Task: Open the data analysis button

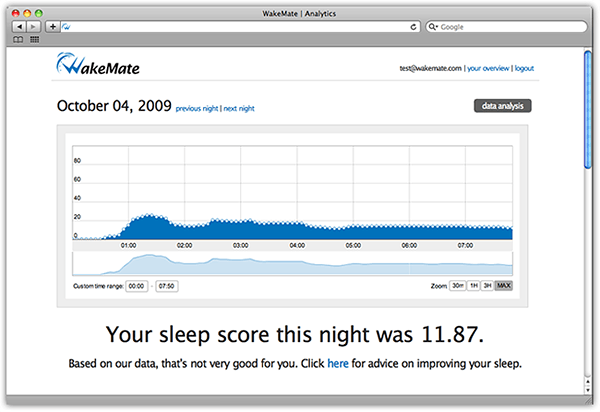Action: (502, 106)
